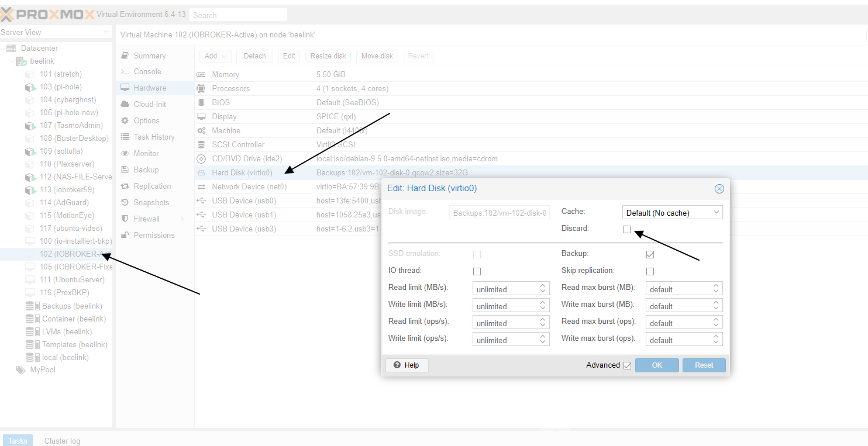Enable the Discard checkbox
Viewport: 868px width, 446px height.
[627, 229]
